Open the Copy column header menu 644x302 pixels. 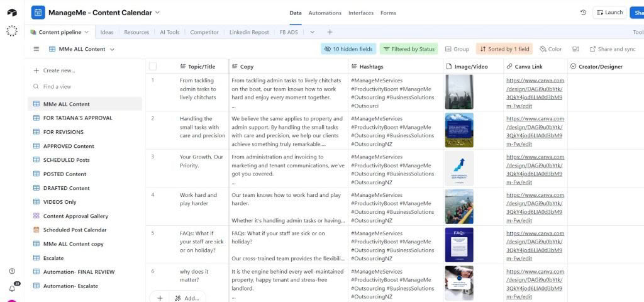click(x=288, y=66)
